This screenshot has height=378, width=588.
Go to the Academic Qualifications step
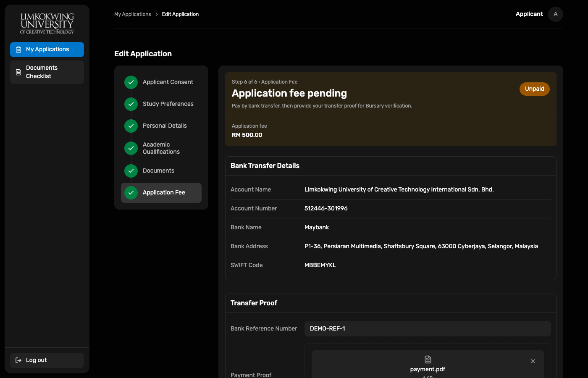[x=161, y=148]
